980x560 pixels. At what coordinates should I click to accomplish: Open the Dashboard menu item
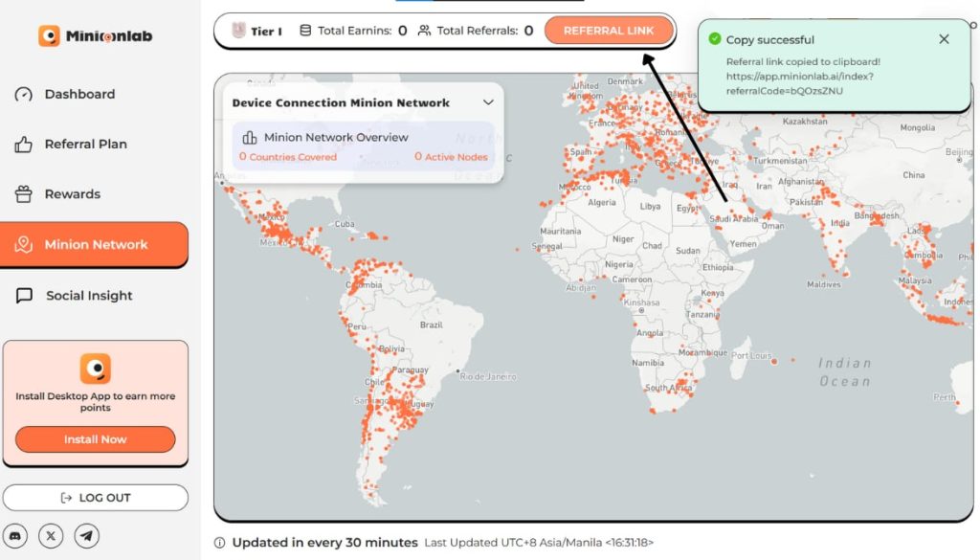(79, 94)
